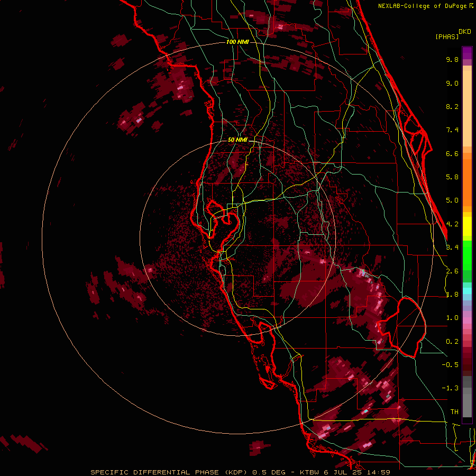Click the 0.2 value on the color scale
The height and width of the screenshot is (476, 476).
point(452,342)
